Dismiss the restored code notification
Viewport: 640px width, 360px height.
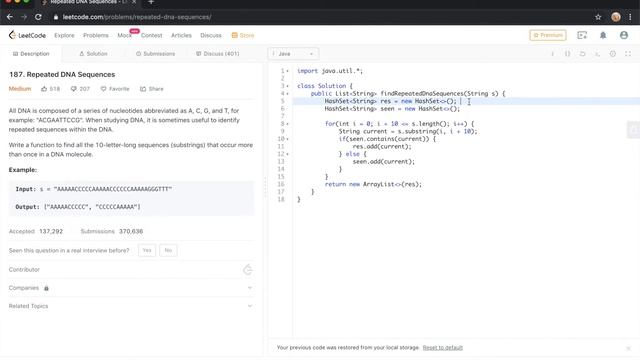click(x=628, y=348)
